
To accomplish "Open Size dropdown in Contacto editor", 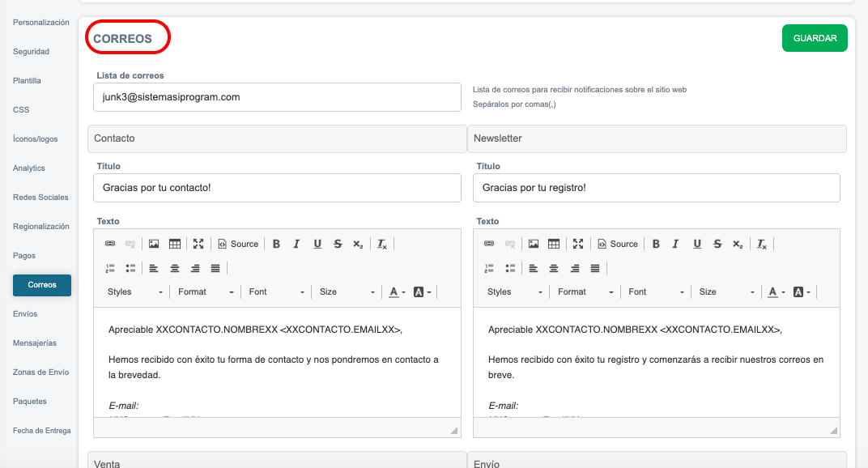I will 347,291.
